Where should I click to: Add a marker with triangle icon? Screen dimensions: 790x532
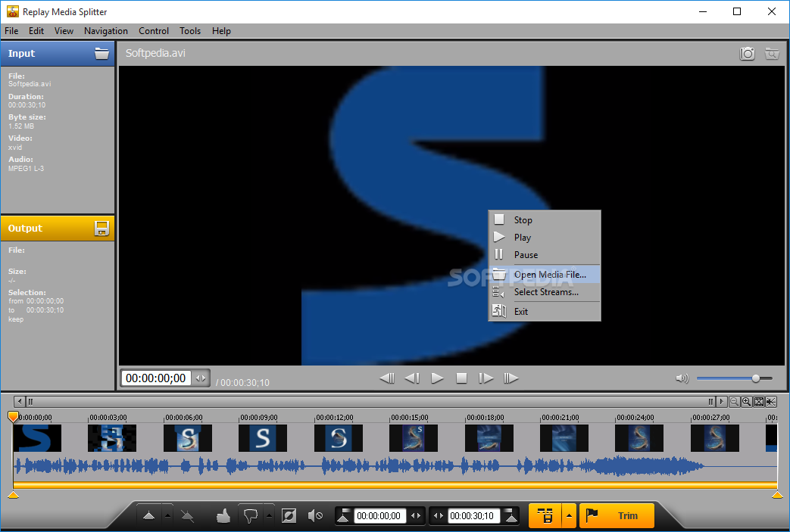[x=148, y=515]
